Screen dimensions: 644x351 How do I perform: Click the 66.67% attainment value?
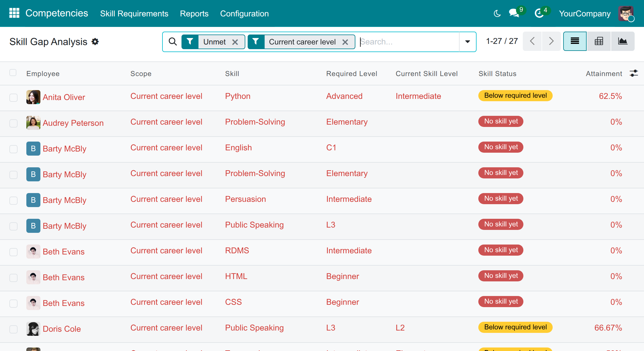(608, 328)
